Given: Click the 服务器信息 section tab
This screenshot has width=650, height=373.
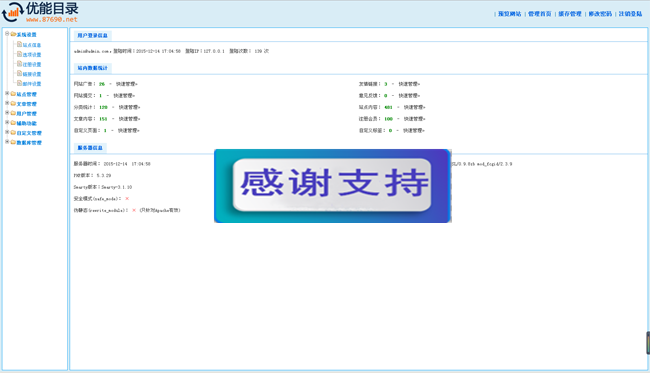Looking at the screenshot, I should (90, 148).
